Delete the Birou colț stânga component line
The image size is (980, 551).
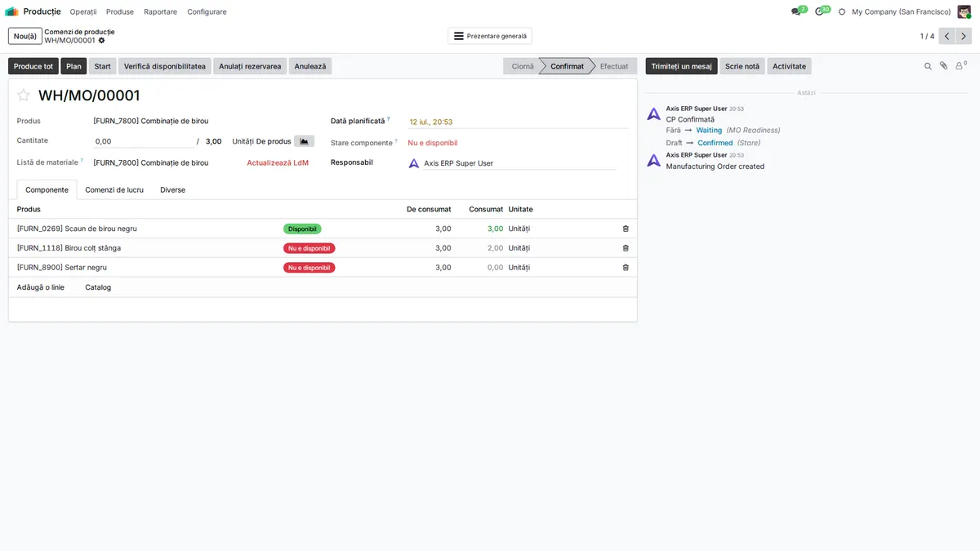[x=626, y=248]
